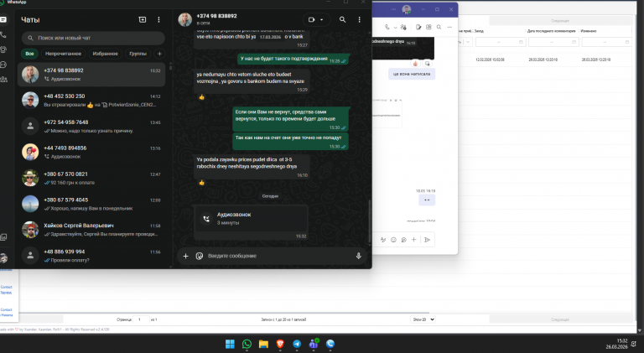Open the Teams compose/edit note icon
This screenshot has width=644, height=353.
[418, 27]
